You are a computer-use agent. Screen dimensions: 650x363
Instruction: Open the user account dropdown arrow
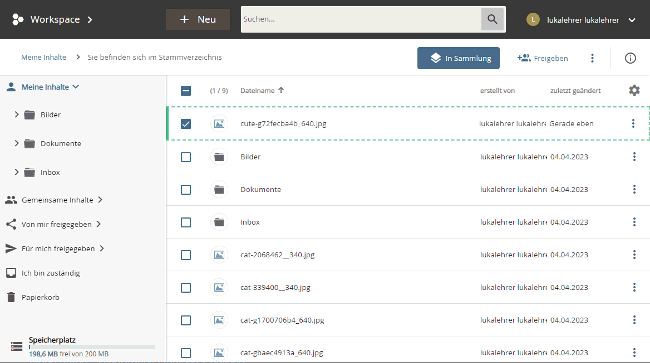pos(632,19)
